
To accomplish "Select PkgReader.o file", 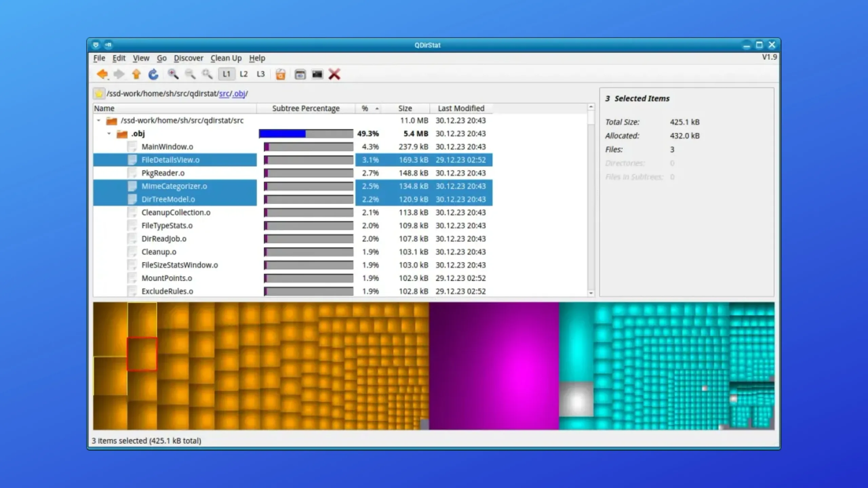I will 163,173.
